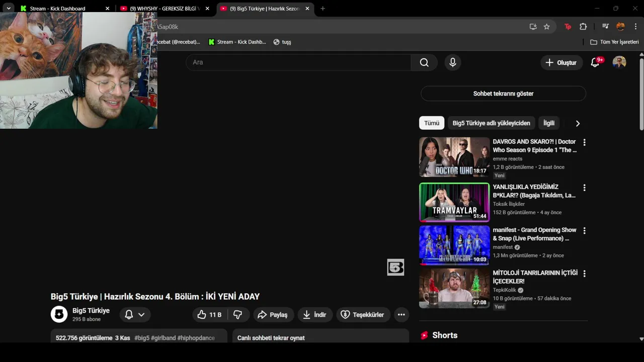The width and height of the screenshot is (644, 362).
Task: Click the install/cast icon in the address bar
Action: tap(533, 27)
